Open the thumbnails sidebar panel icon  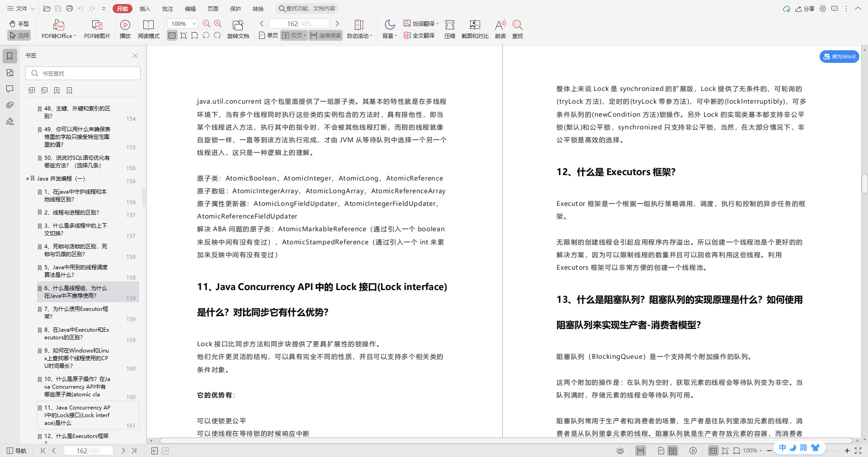click(x=10, y=73)
